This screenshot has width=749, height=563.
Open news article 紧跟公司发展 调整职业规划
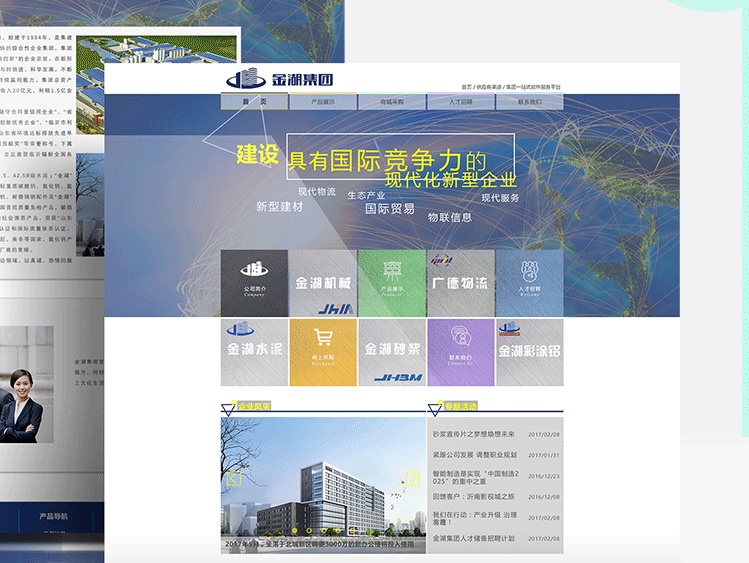(x=474, y=455)
